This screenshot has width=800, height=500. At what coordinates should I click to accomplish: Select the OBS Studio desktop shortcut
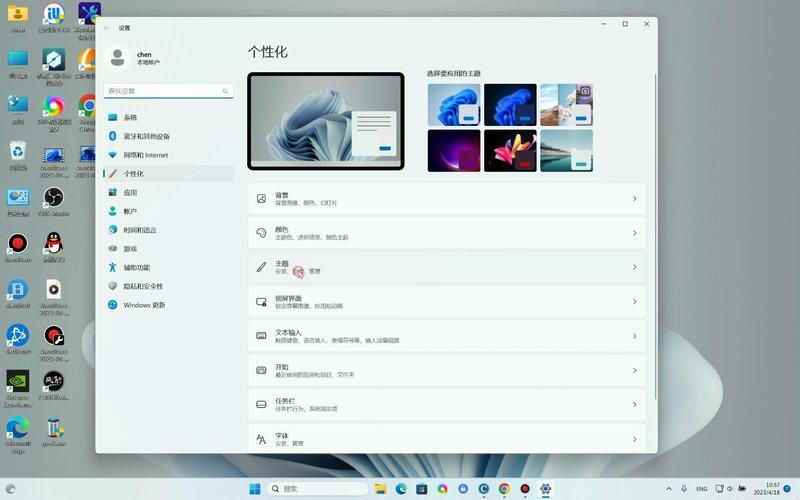click(54, 201)
